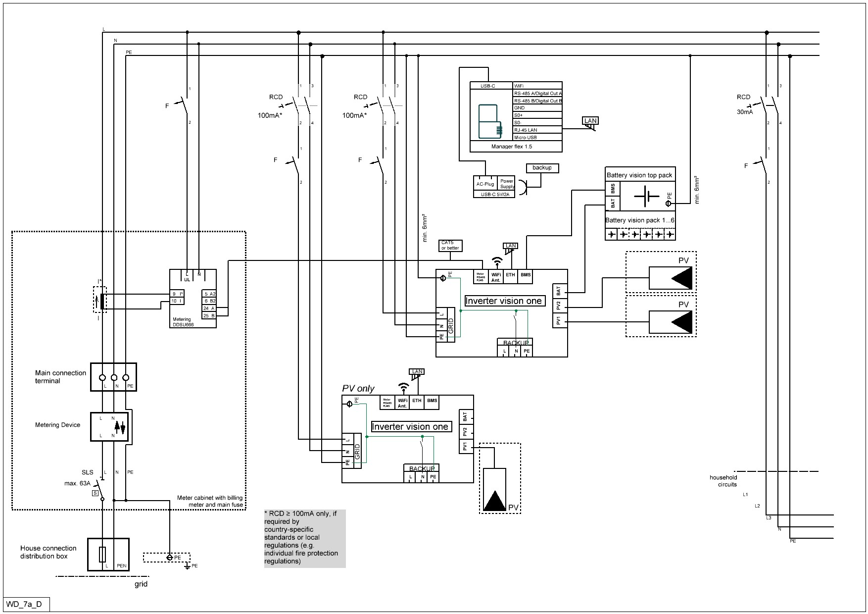Click the Metering DDSU666 label
The image size is (868, 614).
183,322
